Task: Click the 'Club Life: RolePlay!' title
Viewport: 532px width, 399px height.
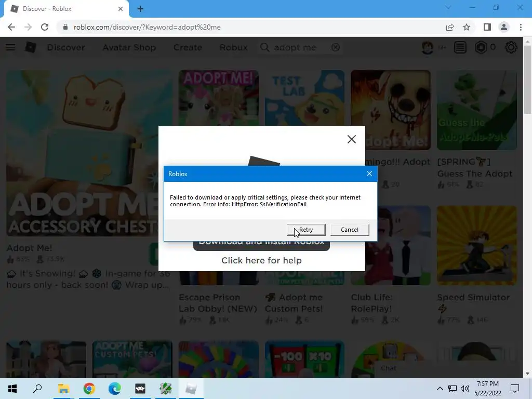Action: click(371, 303)
